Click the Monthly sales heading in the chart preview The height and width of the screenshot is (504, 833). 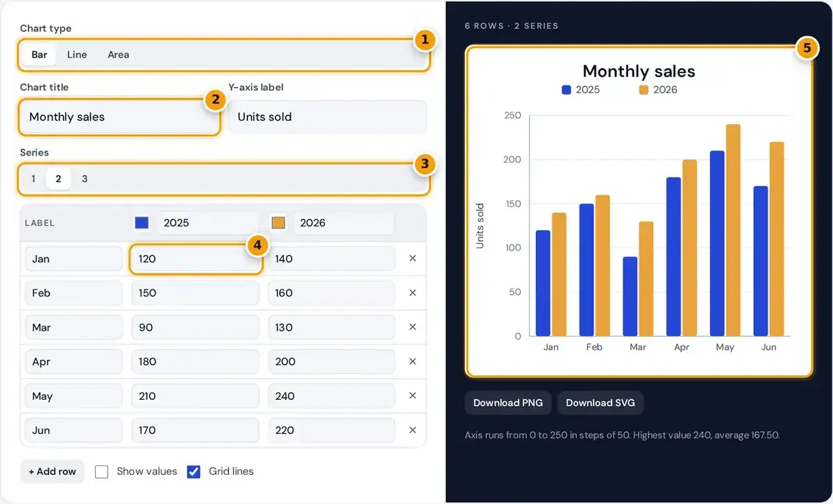point(639,71)
